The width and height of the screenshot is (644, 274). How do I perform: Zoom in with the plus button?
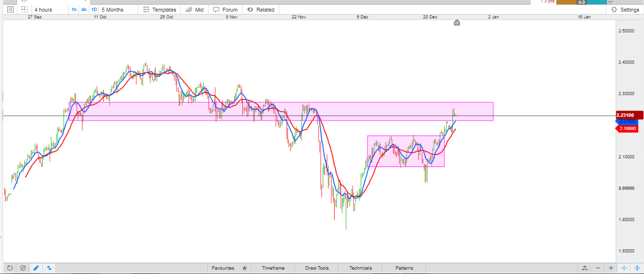point(611,268)
